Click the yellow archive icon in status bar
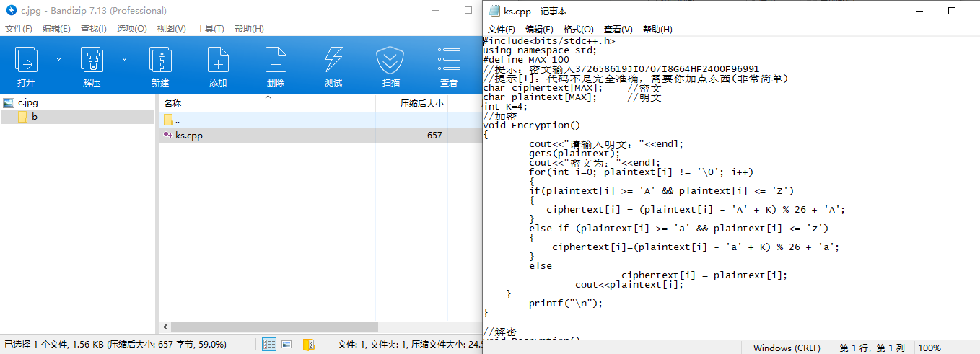 coord(308,345)
